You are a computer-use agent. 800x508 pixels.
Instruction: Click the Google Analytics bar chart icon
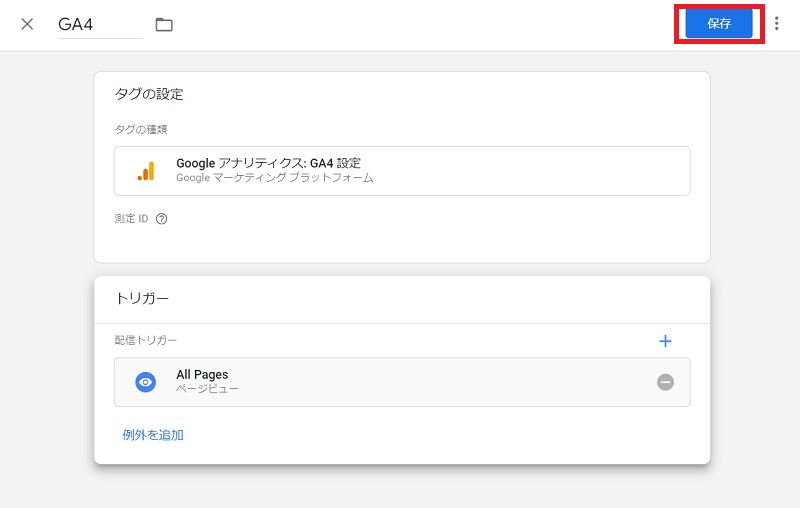coord(146,171)
